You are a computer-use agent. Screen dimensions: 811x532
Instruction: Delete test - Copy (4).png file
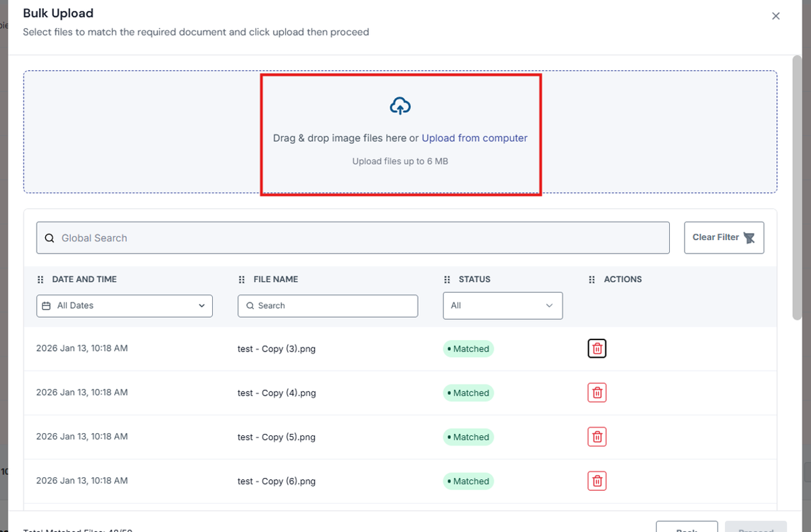point(597,393)
